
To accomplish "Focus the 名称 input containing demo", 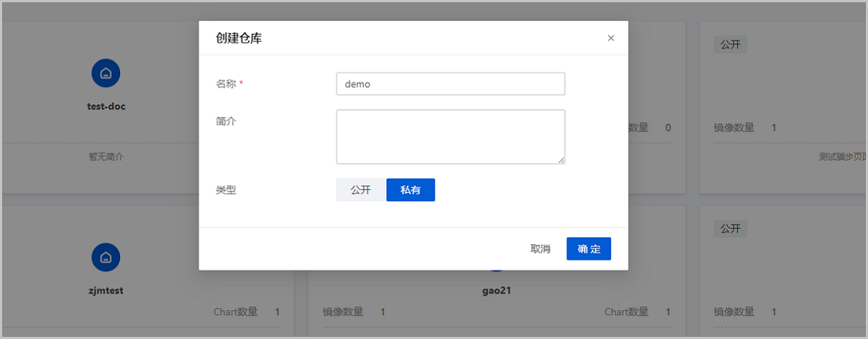I will (450, 84).
